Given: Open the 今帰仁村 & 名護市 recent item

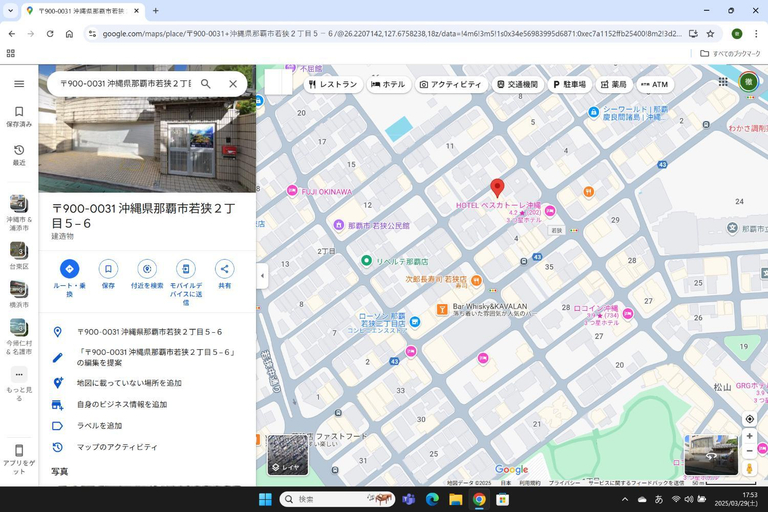Looking at the screenshot, I should 19,337.
